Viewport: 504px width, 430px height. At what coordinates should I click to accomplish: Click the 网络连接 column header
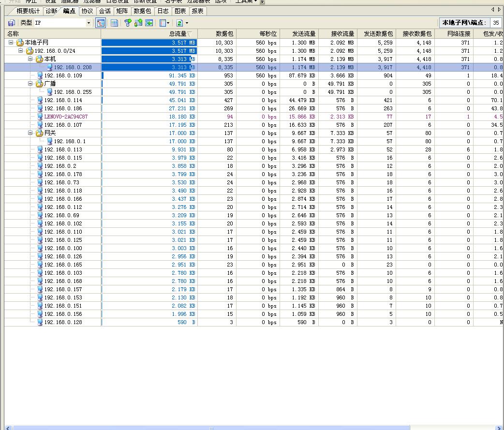pos(458,34)
